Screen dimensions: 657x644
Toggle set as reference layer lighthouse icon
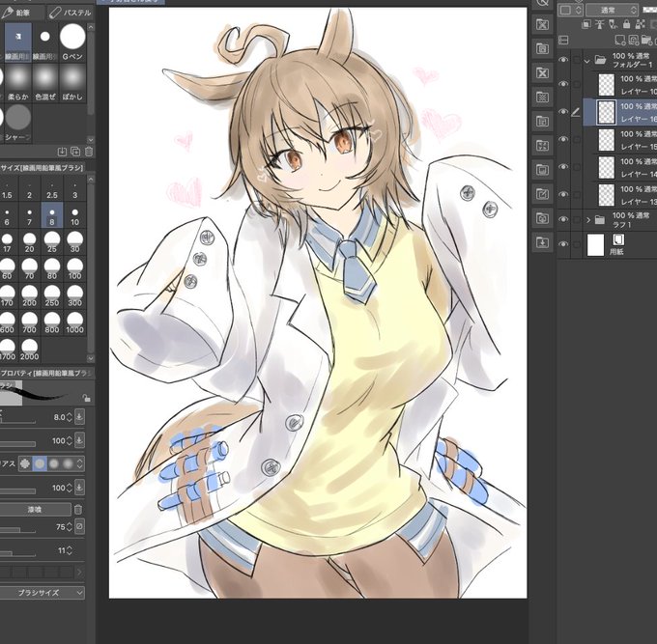point(600,24)
